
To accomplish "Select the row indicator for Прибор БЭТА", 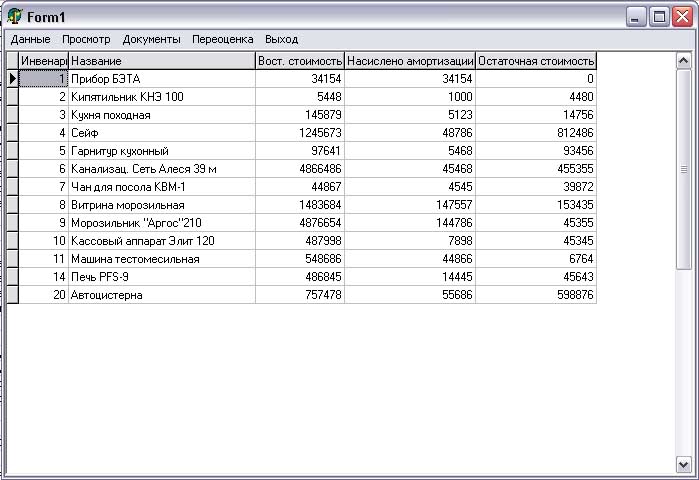I will [x=12, y=78].
